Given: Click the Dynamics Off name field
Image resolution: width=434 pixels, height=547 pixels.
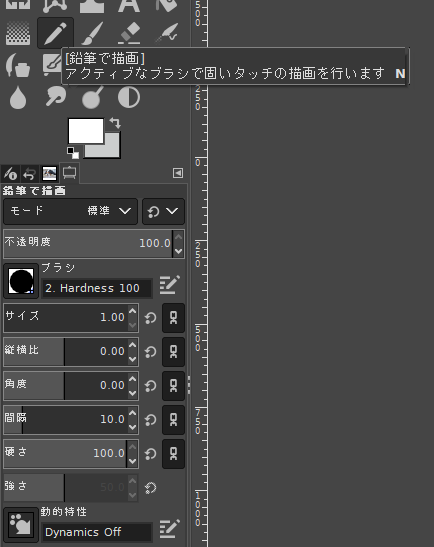Looking at the screenshot, I should tap(97, 532).
